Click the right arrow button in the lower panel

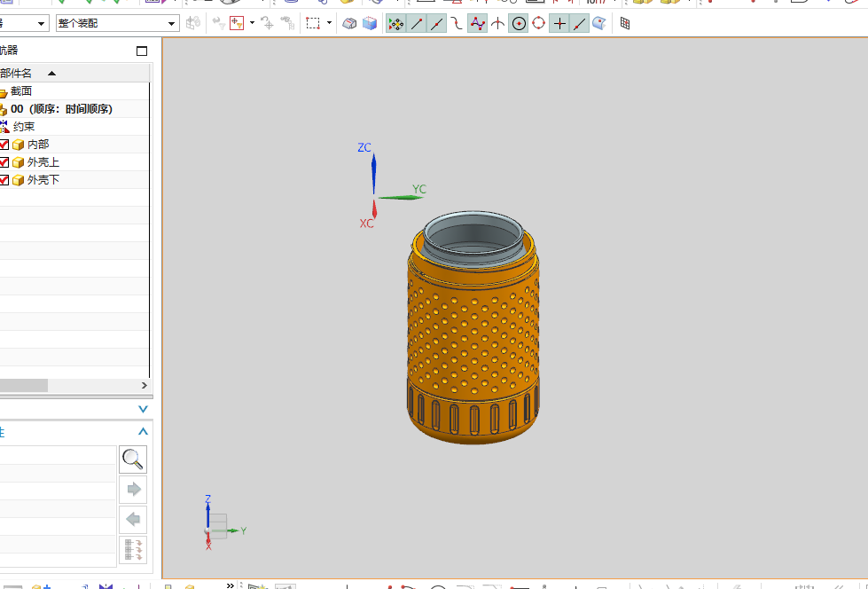coord(133,490)
